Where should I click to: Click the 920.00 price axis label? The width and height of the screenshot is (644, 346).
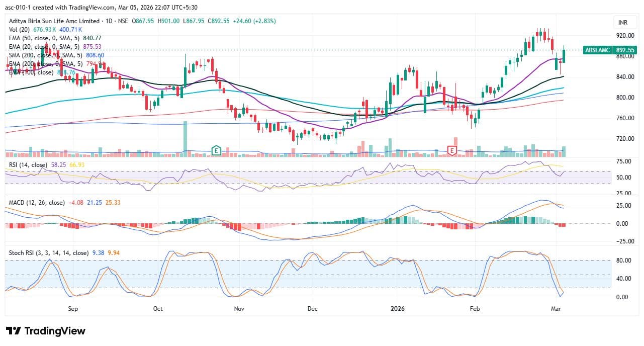click(x=625, y=36)
